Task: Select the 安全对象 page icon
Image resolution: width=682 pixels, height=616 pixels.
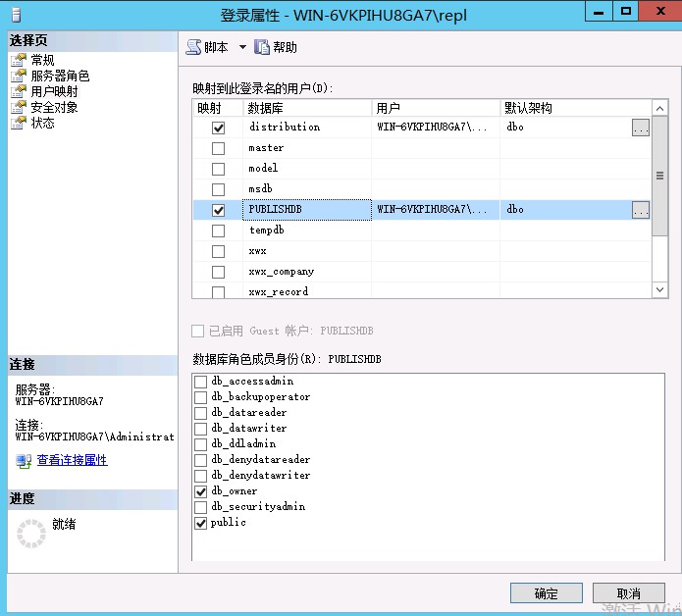Action: [19, 107]
